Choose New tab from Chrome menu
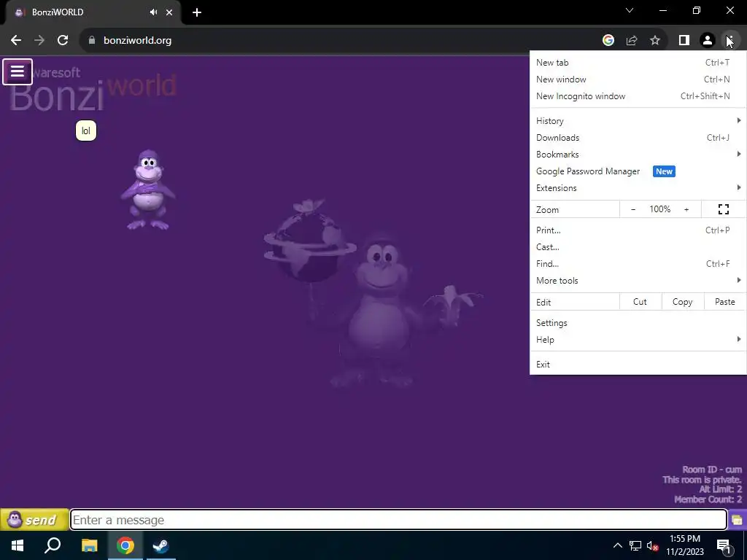Viewport: 747px width, 560px height. pyautogui.click(x=638, y=63)
